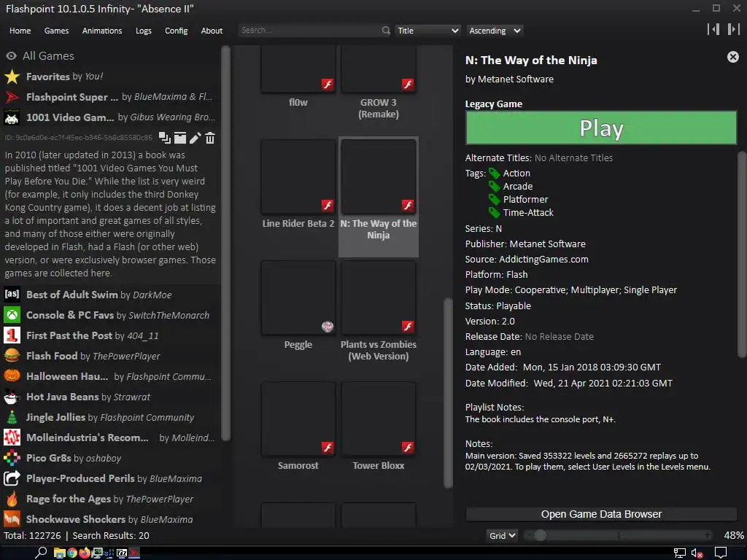Image resolution: width=747 pixels, height=560 pixels.
Task: Open Molleindustria's Recommendations icon
Action: coord(12,437)
